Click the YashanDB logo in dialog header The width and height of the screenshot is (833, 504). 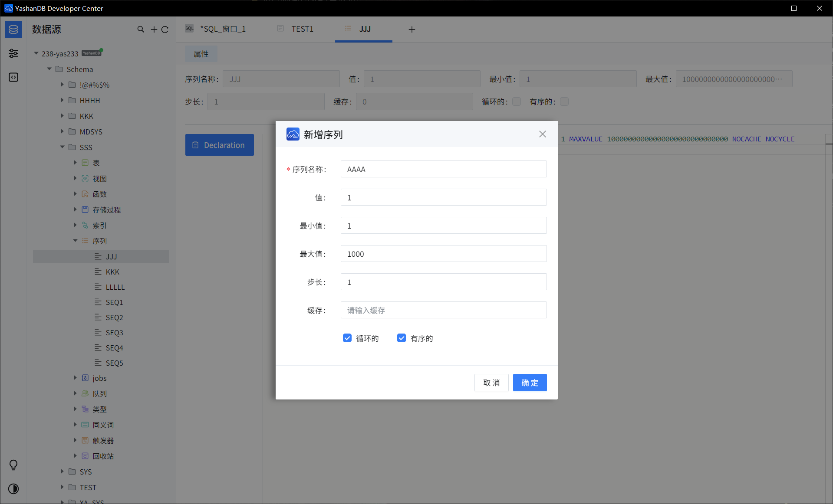pos(293,134)
